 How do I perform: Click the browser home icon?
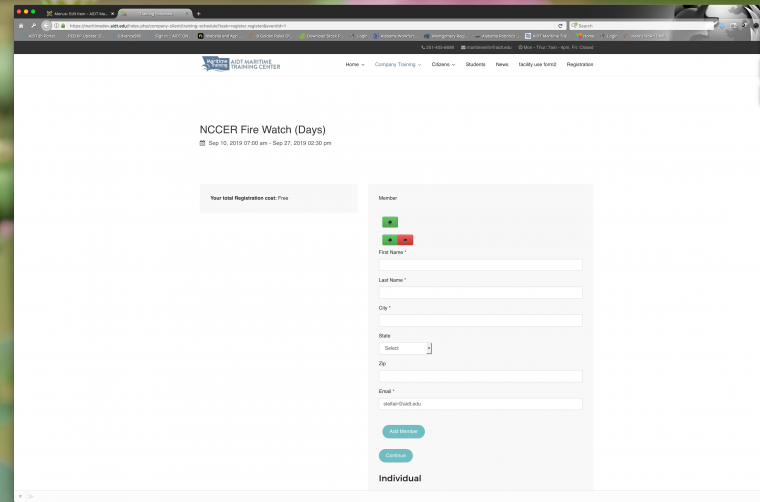point(21,26)
